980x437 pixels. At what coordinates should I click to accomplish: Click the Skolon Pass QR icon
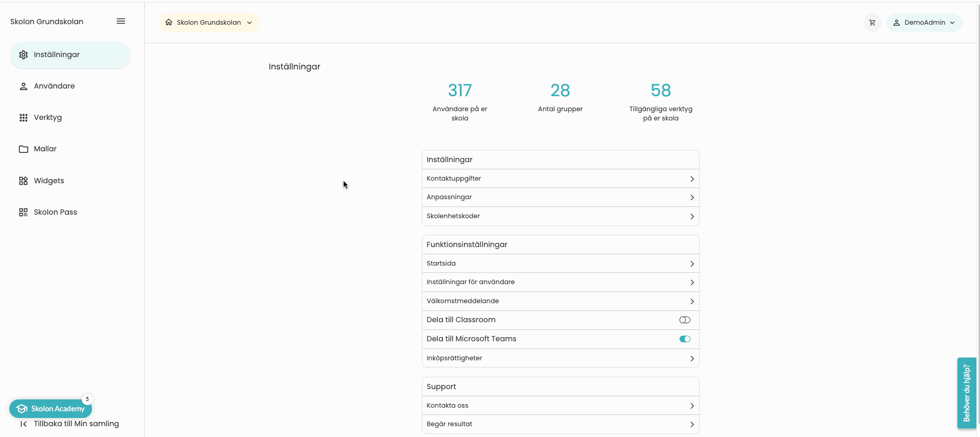click(24, 212)
